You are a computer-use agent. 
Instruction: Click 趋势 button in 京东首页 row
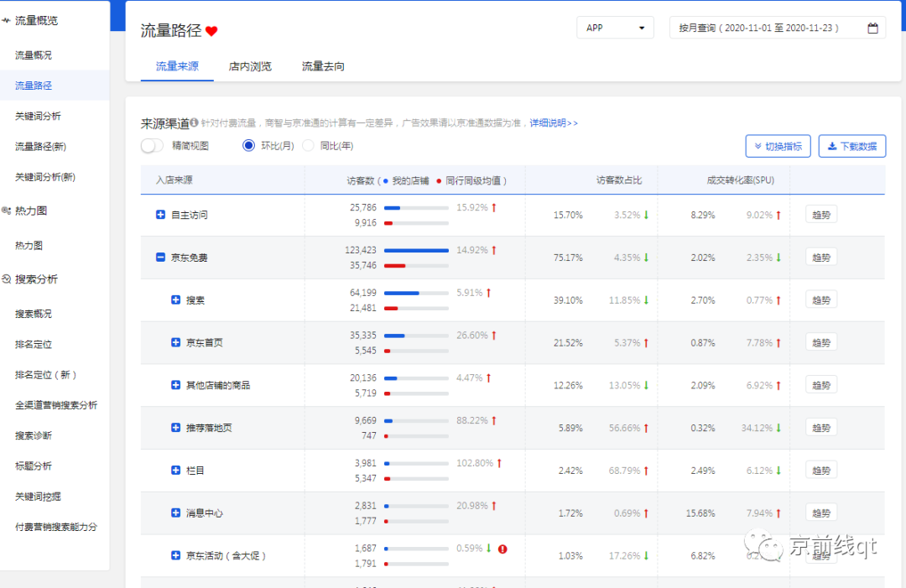[821, 342]
